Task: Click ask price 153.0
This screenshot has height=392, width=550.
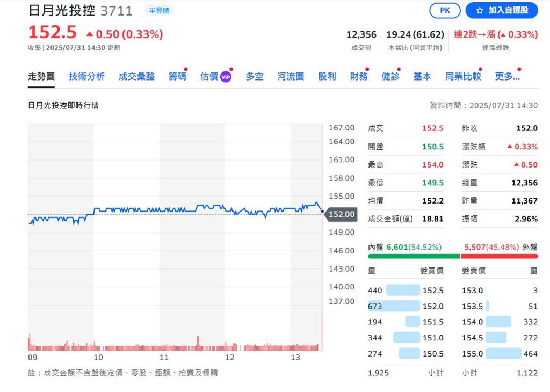Action: [x=473, y=291]
